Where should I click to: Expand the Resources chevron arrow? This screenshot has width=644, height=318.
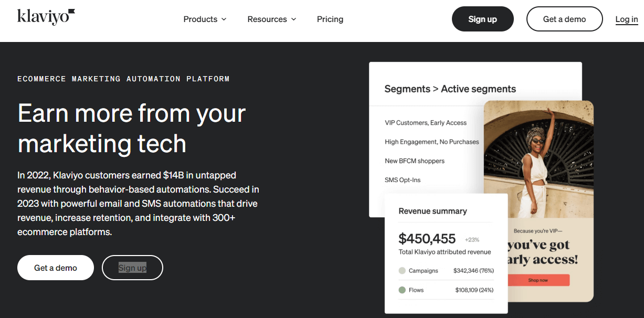(x=293, y=19)
